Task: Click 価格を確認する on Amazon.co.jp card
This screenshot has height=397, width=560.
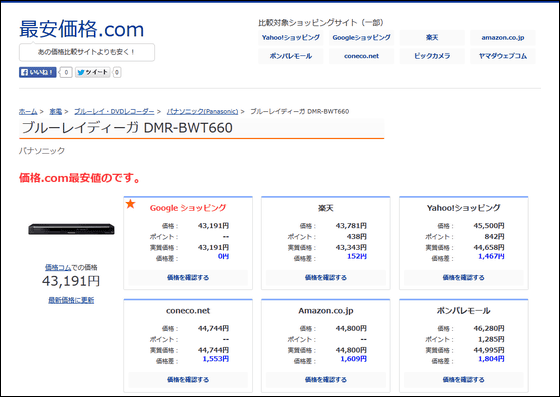Action: click(x=326, y=380)
